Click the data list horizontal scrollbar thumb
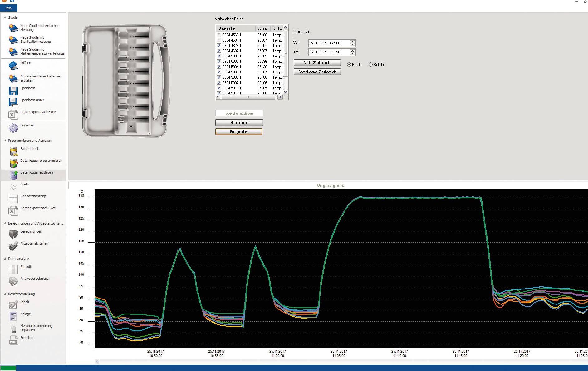Image resolution: width=588 pixels, height=371 pixels. (x=248, y=97)
